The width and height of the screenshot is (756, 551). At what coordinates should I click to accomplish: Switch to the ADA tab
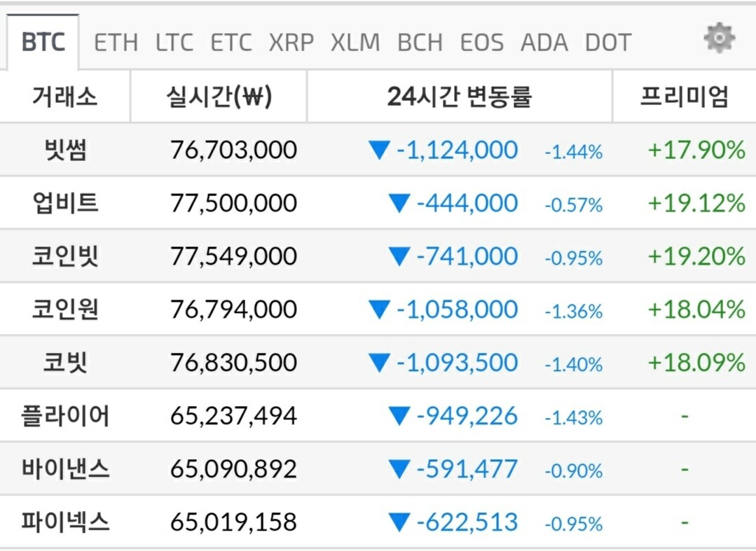(544, 43)
